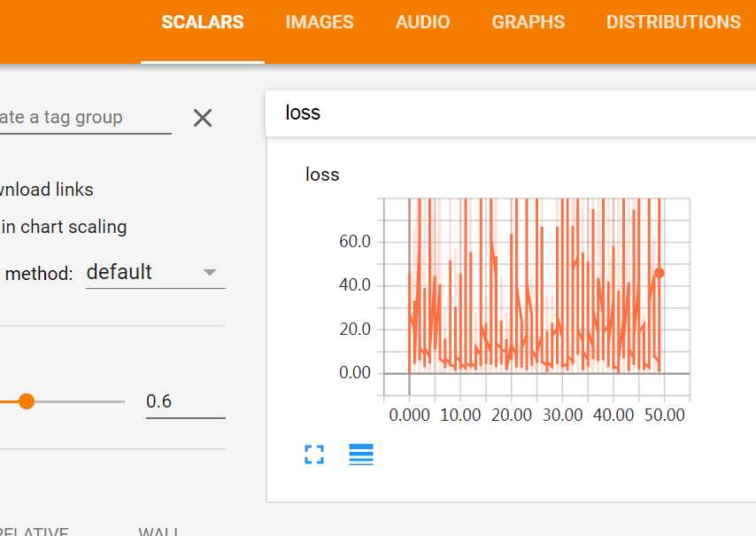756x536 pixels.
Task: Click the smoothing value field showing 0.6
Action: click(x=186, y=402)
